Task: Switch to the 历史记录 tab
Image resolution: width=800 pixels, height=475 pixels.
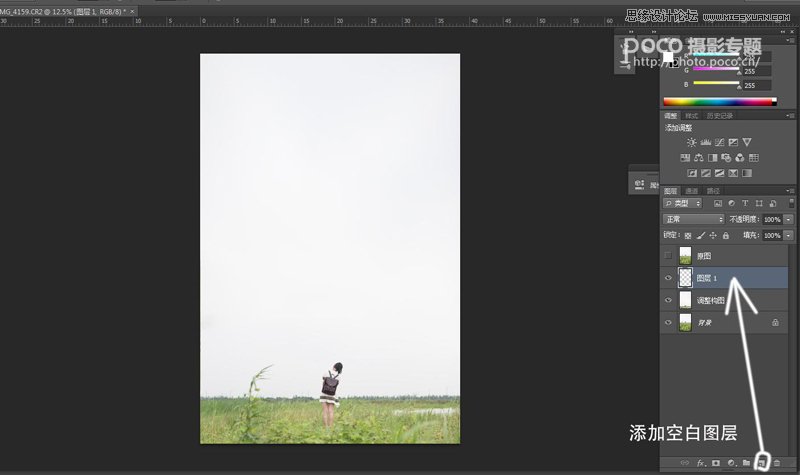Action: click(x=719, y=116)
